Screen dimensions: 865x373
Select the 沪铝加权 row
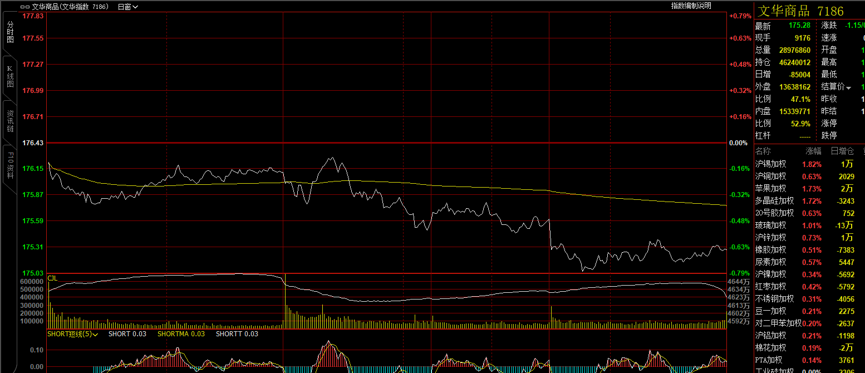[809, 335]
